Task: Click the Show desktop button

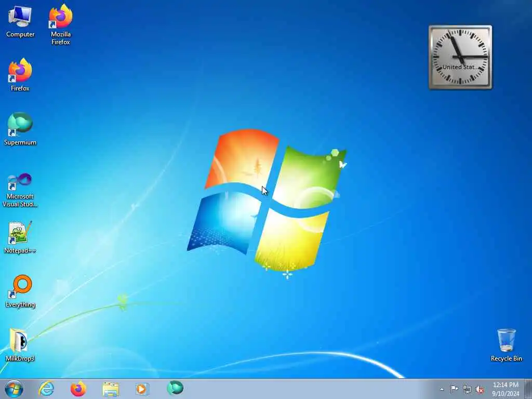Action: click(x=528, y=389)
